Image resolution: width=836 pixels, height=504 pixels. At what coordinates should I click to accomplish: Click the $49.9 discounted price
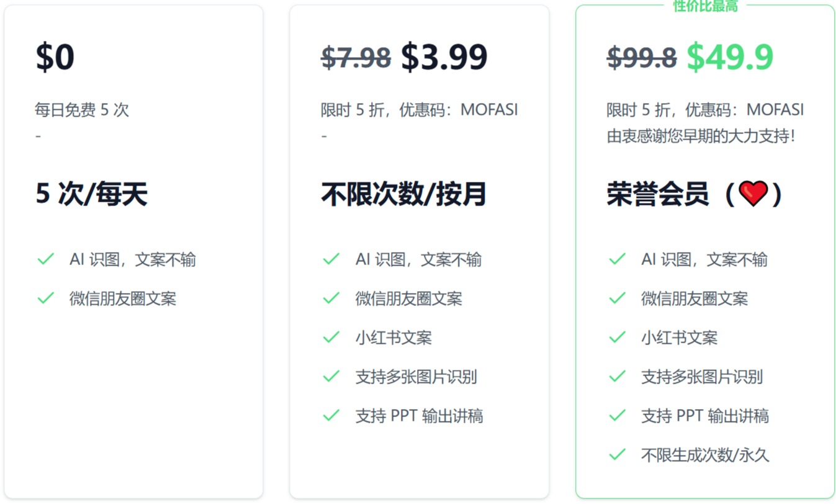(730, 56)
